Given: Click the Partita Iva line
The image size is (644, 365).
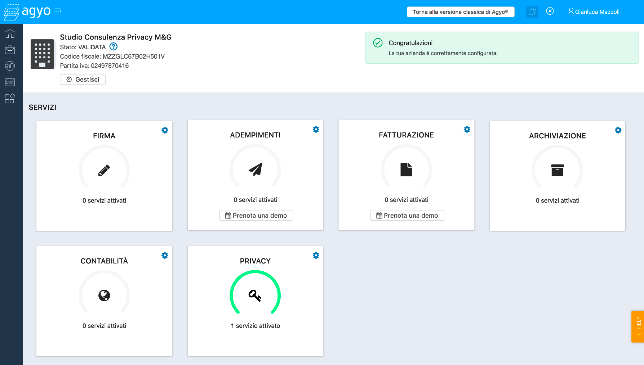Looking at the screenshot, I should click(94, 66).
